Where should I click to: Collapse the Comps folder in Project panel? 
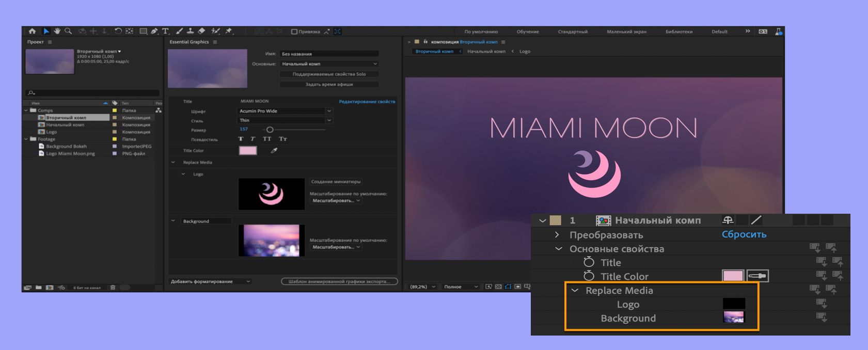26,110
